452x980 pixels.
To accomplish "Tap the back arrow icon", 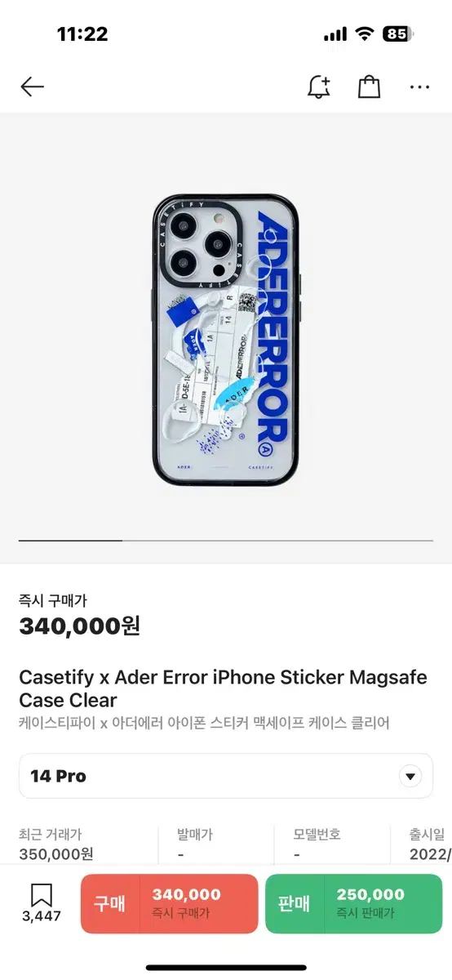I will click(x=32, y=87).
